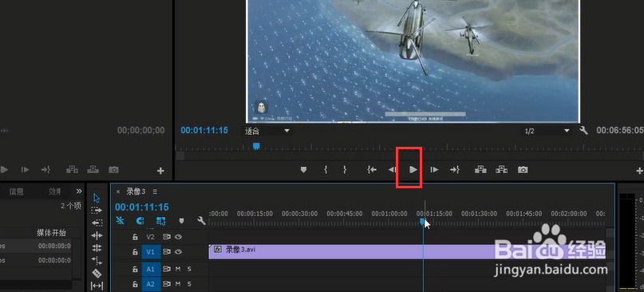The image size is (644, 292).
Task: Select the Slip tool
Action: (x=97, y=286)
